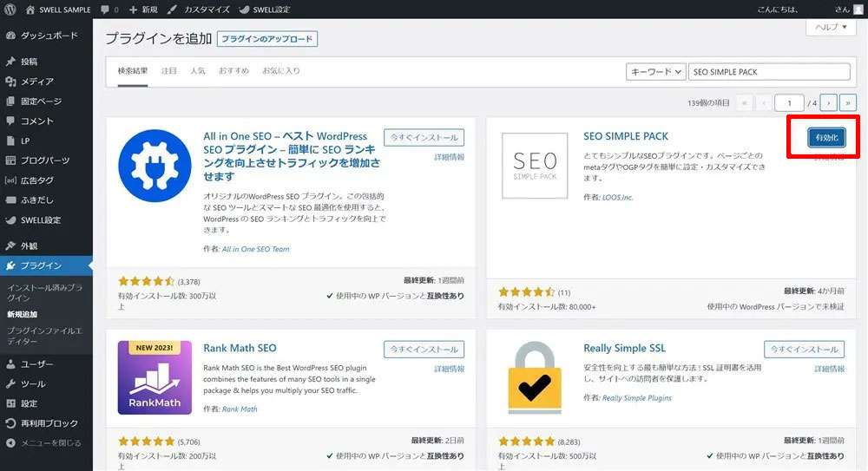This screenshot has width=868, height=471.
Task: Install Really Simple SSL with 今すぐインストール
Action: 804,349
